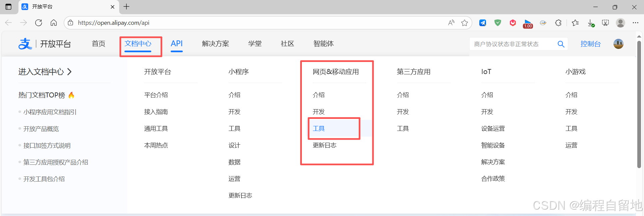This screenshot has height=216, width=644.
Task: Open the browser profile icon
Action: pyautogui.click(x=621, y=23)
